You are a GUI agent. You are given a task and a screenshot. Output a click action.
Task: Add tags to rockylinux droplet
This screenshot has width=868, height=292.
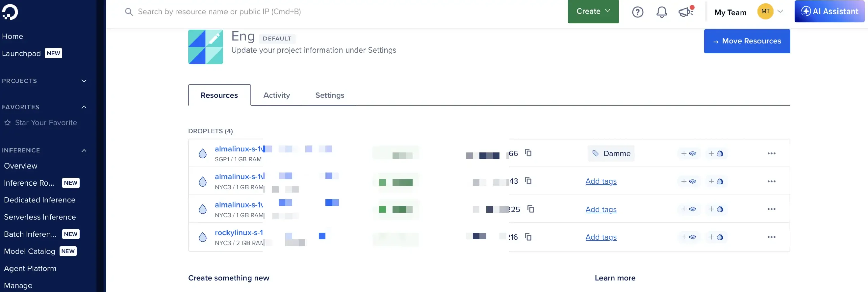click(601, 237)
